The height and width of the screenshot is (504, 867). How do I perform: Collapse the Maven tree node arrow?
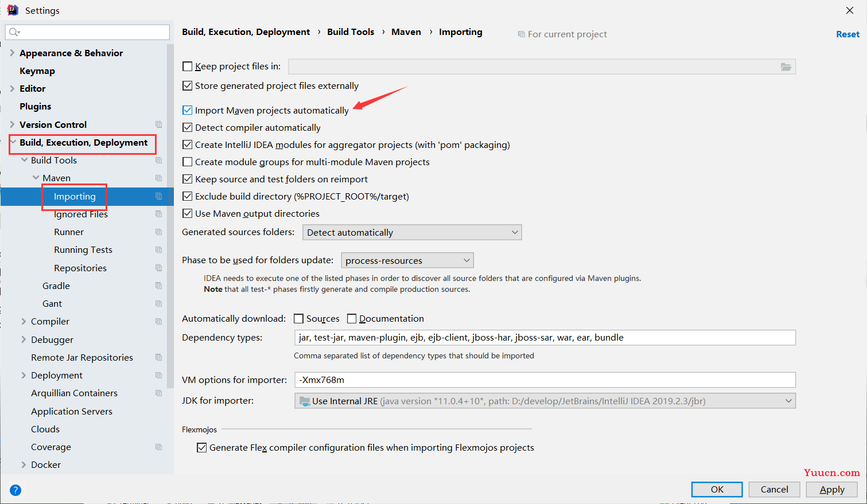(36, 178)
